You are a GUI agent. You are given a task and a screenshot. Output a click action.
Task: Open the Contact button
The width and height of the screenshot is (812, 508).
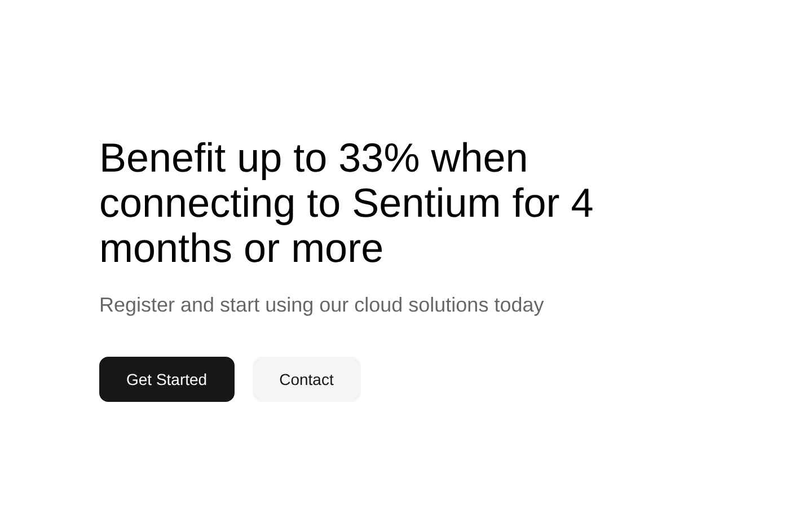[307, 379]
